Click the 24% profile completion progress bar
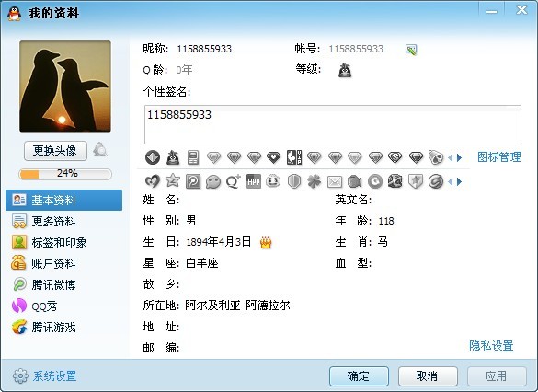Image resolution: width=538 pixels, height=392 pixels. (65, 174)
